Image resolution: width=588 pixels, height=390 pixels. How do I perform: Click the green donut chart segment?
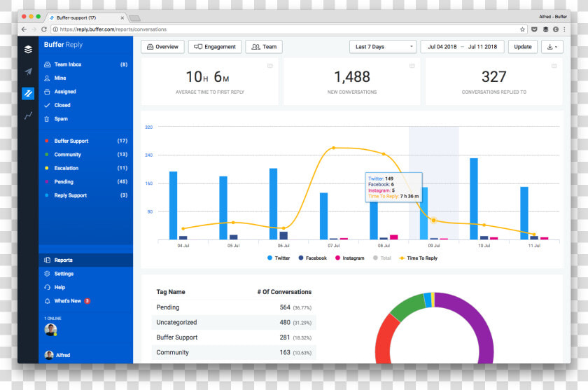point(406,307)
